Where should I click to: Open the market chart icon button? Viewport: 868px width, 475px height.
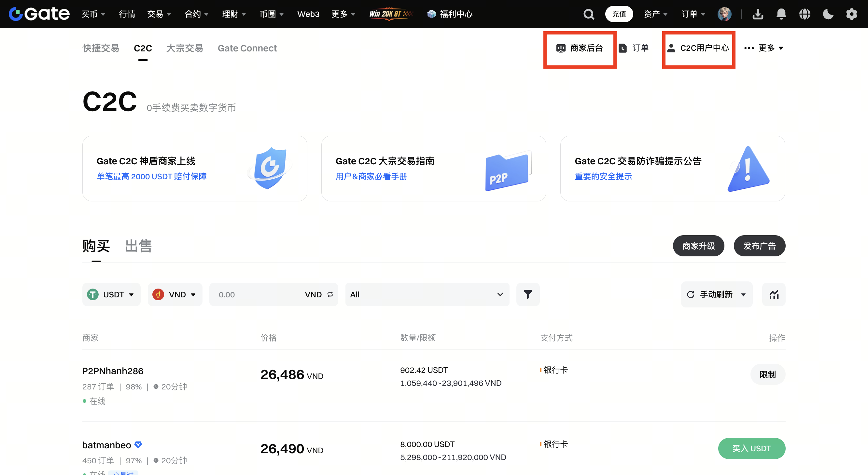(774, 294)
